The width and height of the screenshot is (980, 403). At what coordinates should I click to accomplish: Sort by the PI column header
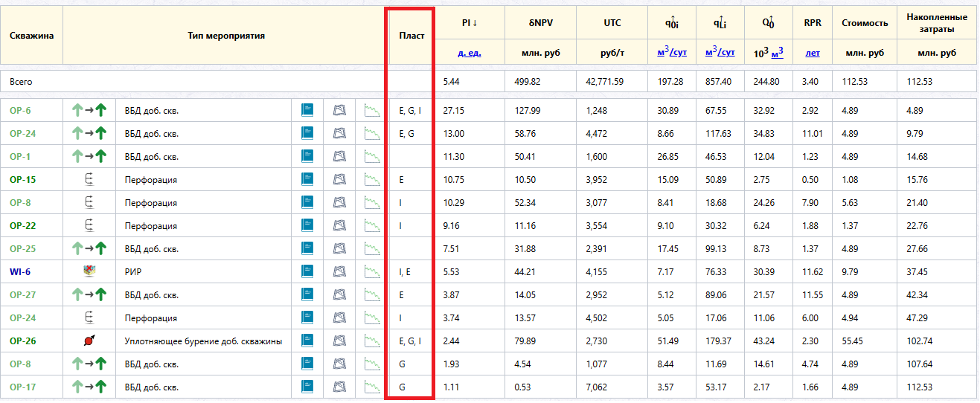pyautogui.click(x=470, y=23)
